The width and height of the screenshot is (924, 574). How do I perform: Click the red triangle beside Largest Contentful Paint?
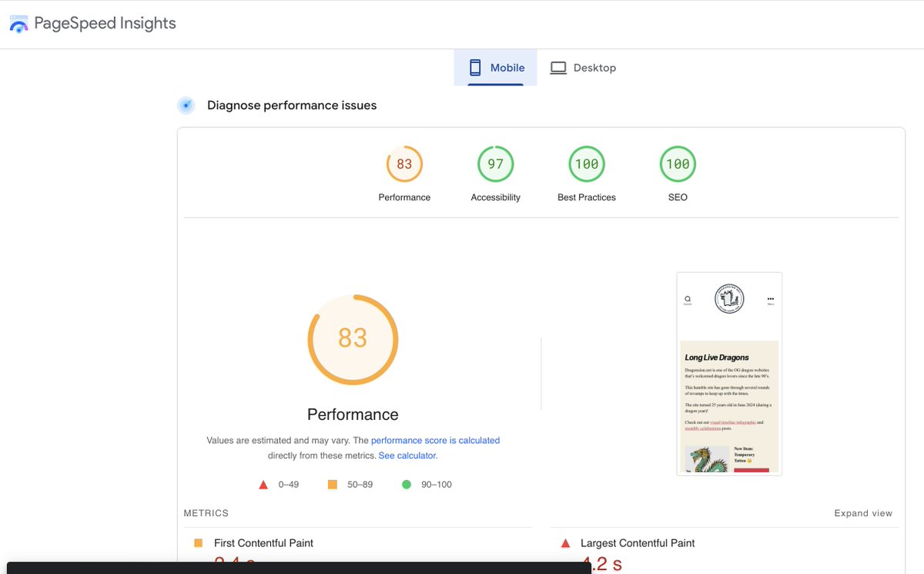[x=564, y=542]
